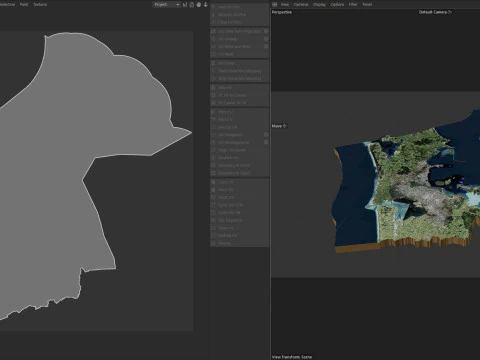Open the options gear for UV Weld and Relax
The width and height of the screenshot is (480, 360).
click(x=266, y=46)
